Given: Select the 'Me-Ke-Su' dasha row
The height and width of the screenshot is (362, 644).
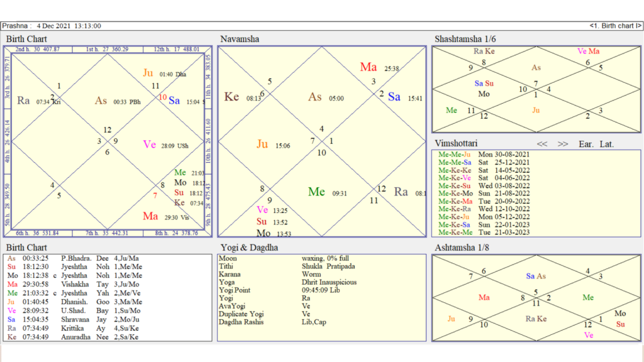Looking at the screenshot, I should pos(484,186).
